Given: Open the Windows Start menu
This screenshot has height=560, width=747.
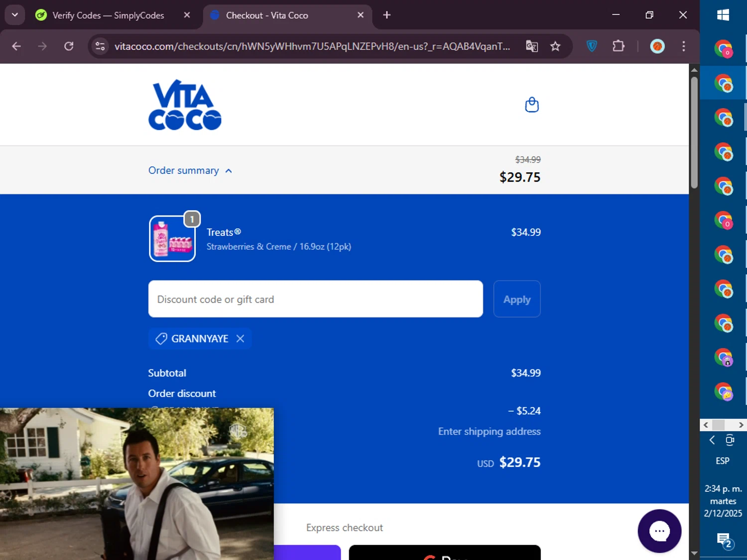Looking at the screenshot, I should (723, 15).
